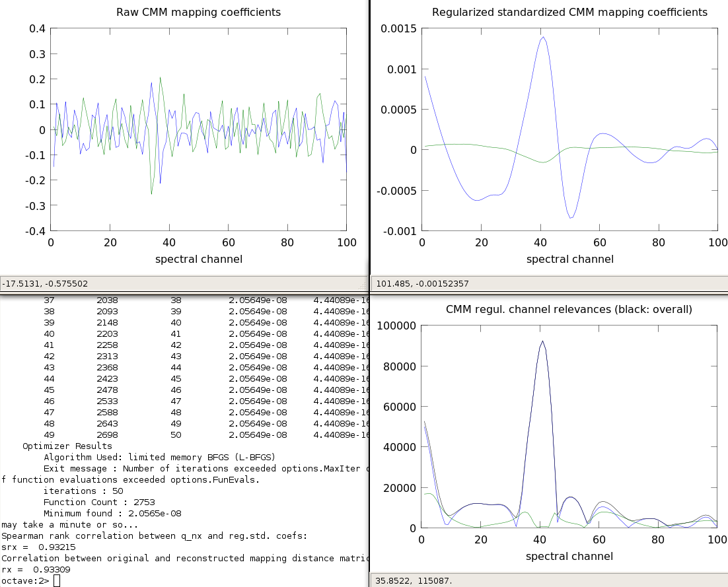Viewport: 728px width, 587px height.
Task: Click the black peak near 90000 in relevances plot
Action: click(x=542, y=342)
